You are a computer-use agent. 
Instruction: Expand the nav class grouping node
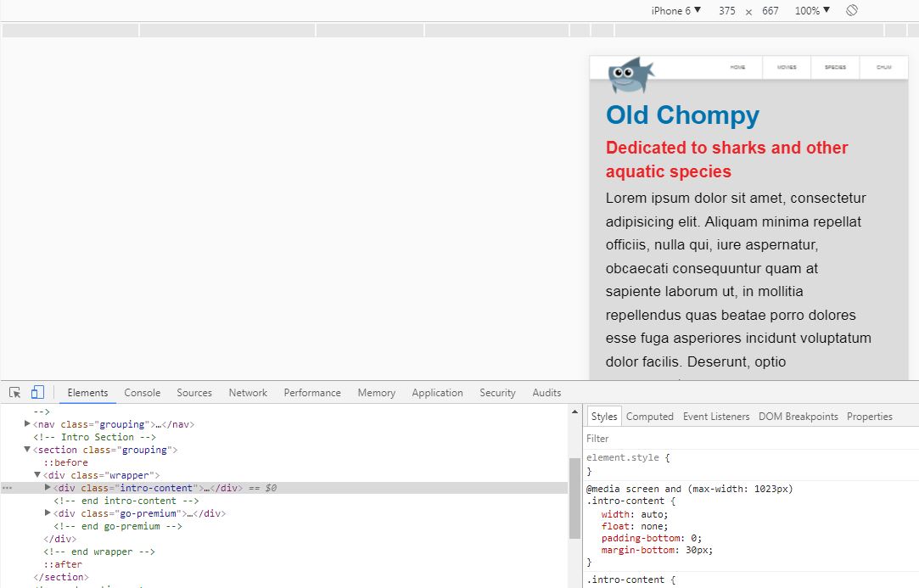tap(28, 424)
